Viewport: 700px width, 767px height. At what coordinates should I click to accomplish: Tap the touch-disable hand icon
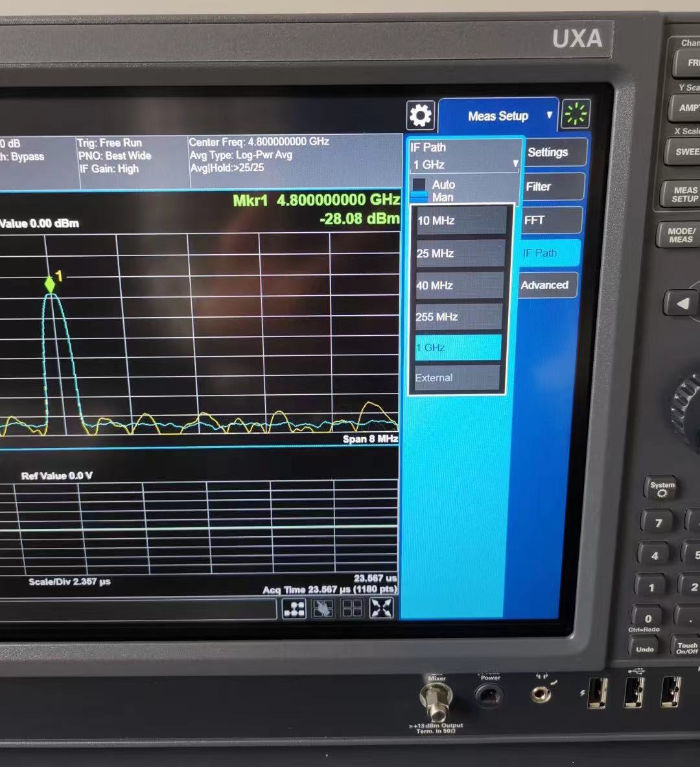[323, 609]
